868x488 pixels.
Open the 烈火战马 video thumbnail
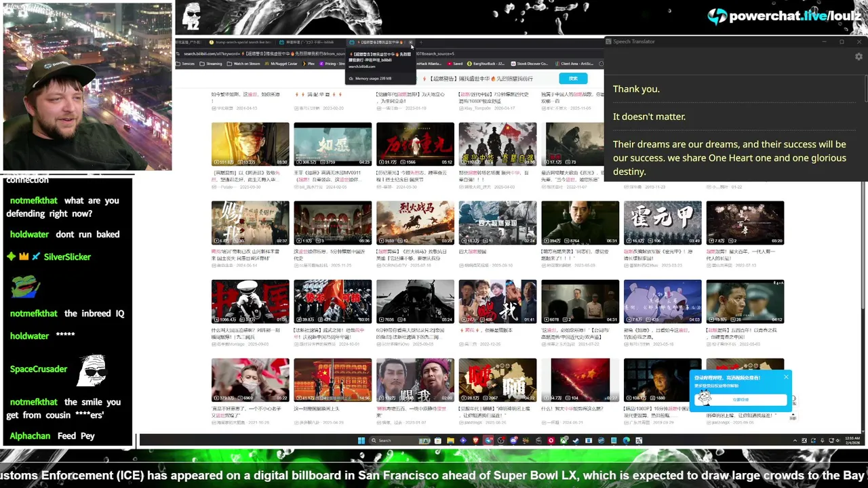click(x=415, y=223)
